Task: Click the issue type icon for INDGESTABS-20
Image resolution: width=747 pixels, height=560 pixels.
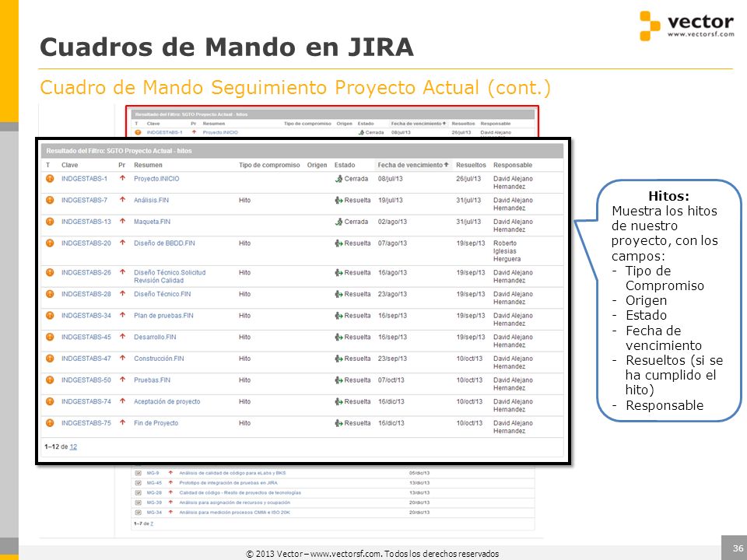Action: (50, 243)
